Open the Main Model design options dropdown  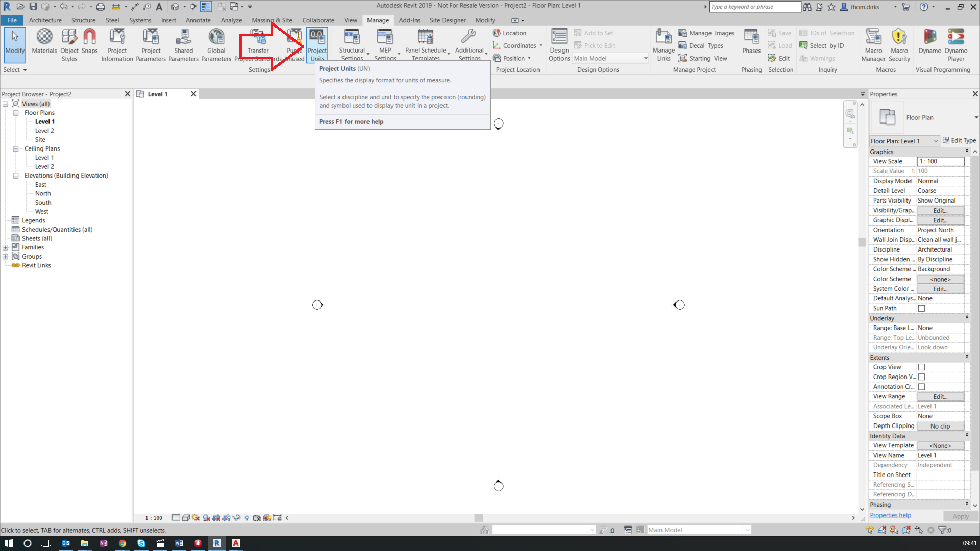point(610,58)
